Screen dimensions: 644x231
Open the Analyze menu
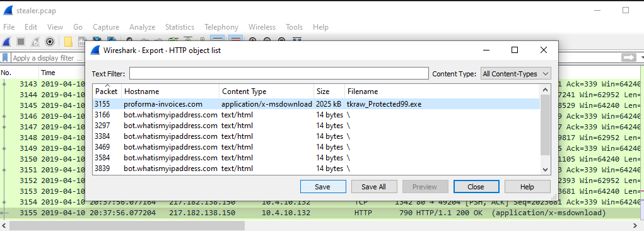point(142,27)
